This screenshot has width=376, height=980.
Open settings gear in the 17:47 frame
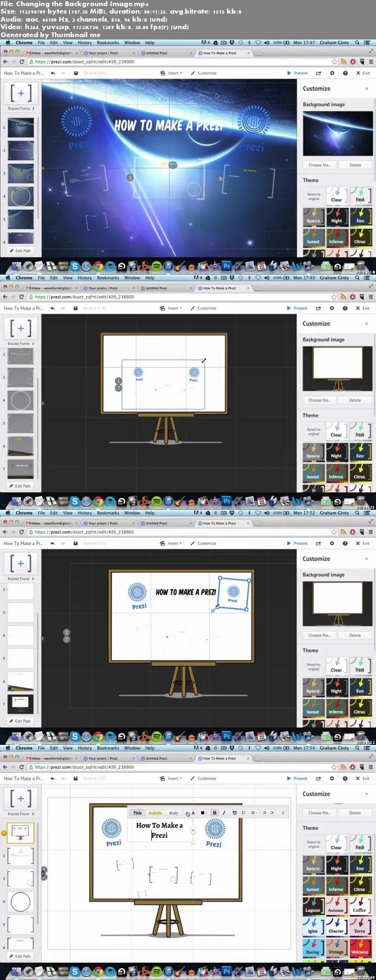[x=332, y=73]
